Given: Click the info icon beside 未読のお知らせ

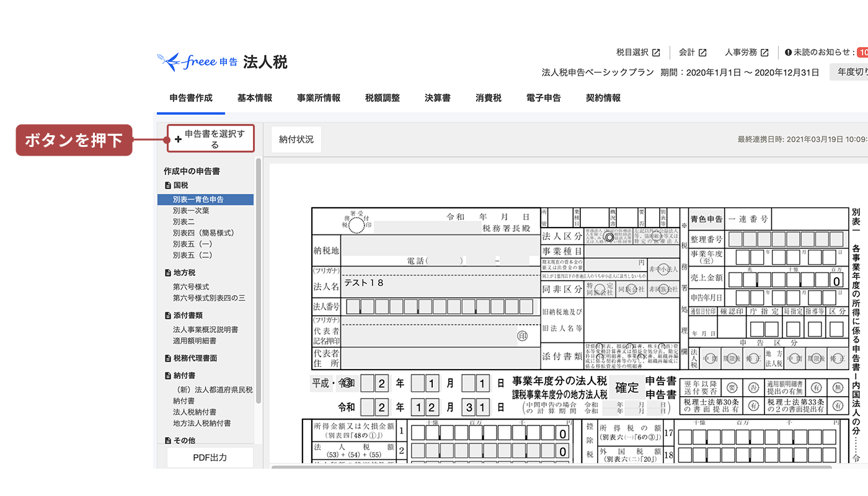Looking at the screenshot, I should click(x=787, y=52).
